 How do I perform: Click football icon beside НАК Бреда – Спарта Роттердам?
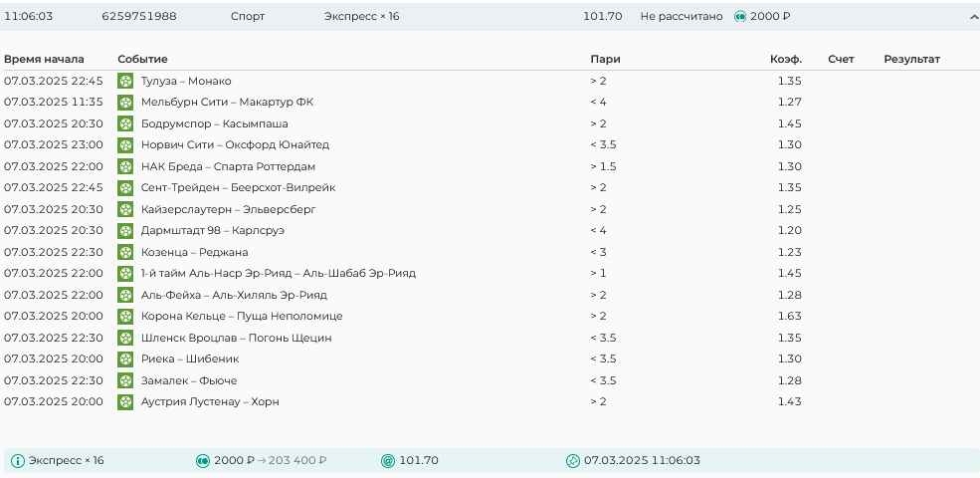point(125,166)
